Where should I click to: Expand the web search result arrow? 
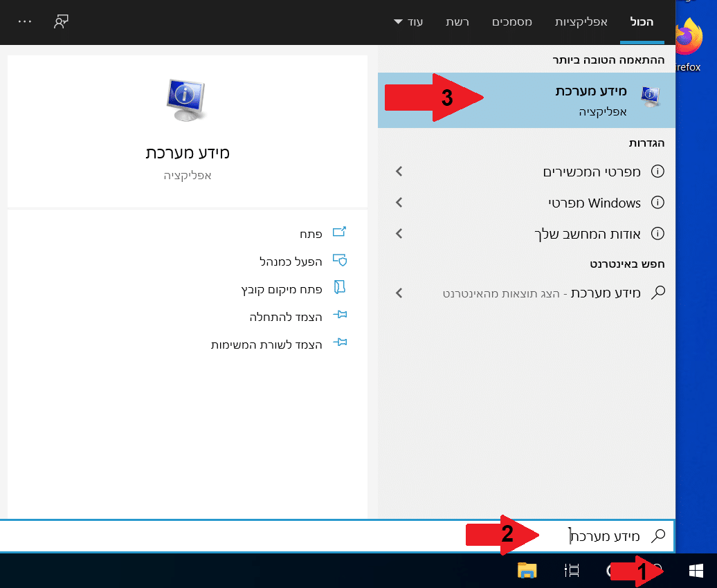pos(399,293)
